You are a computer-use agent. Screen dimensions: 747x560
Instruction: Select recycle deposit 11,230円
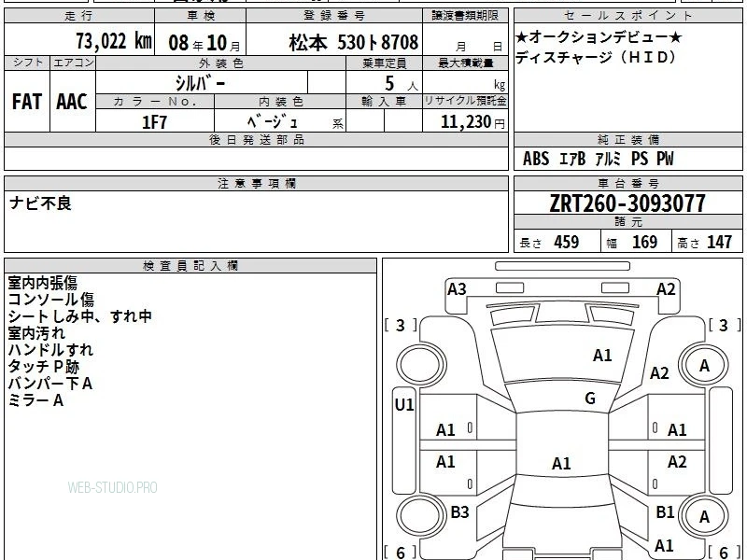472,122
